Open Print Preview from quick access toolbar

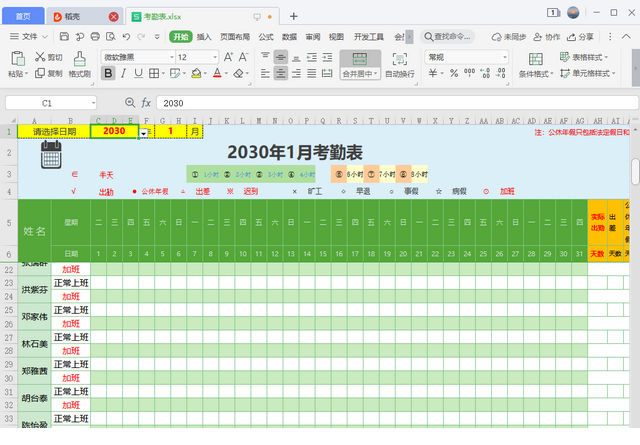click(x=111, y=37)
